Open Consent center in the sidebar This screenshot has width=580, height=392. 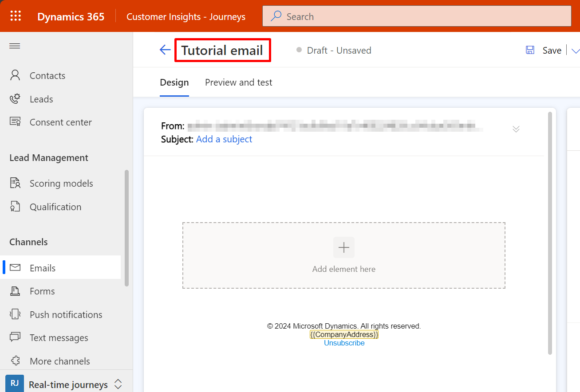(x=61, y=122)
